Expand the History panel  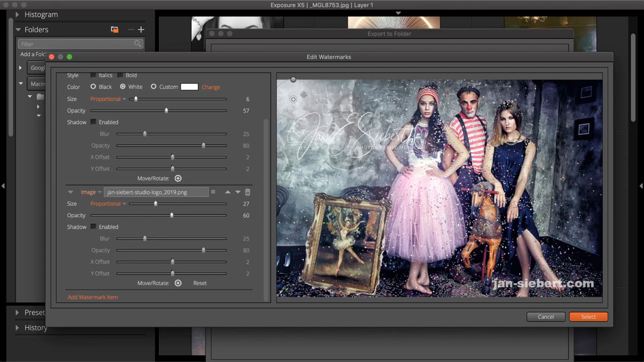pos(18,328)
